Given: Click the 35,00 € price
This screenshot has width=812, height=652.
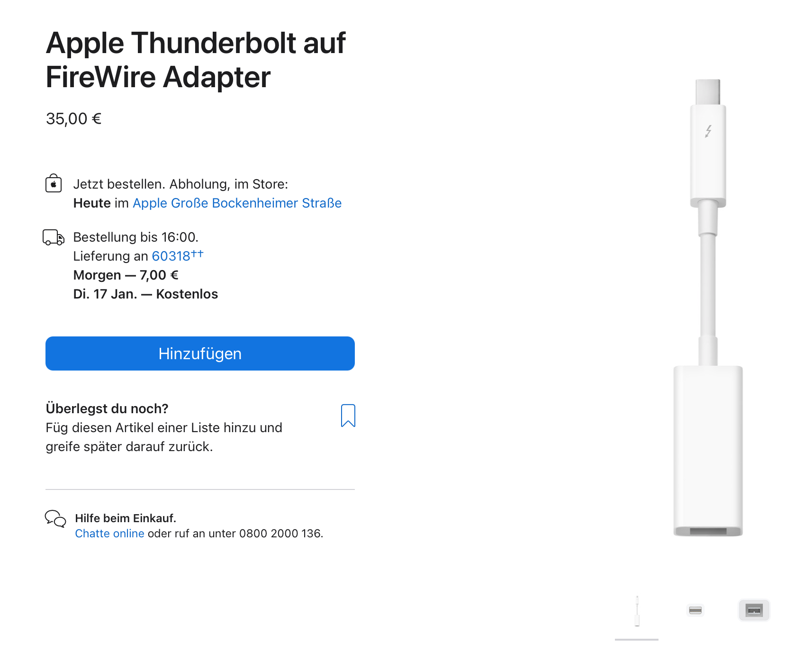Looking at the screenshot, I should coord(74,119).
